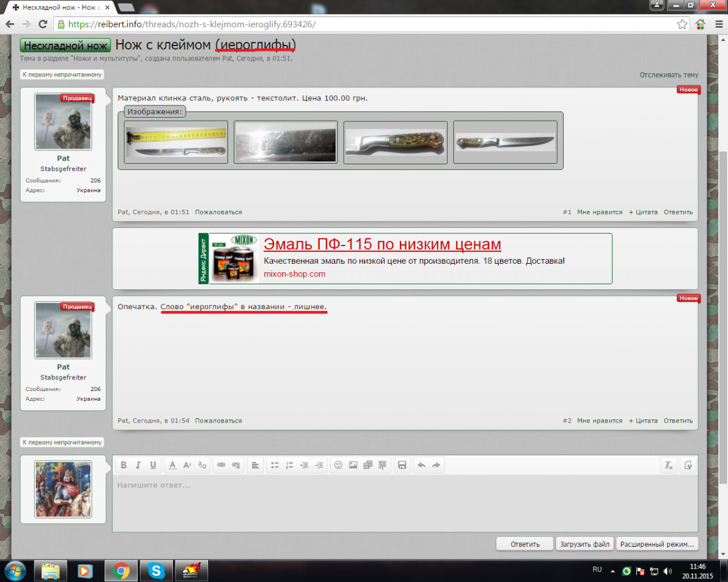Open the Windows Start menu
This screenshot has width=728, height=582.
tap(15, 571)
